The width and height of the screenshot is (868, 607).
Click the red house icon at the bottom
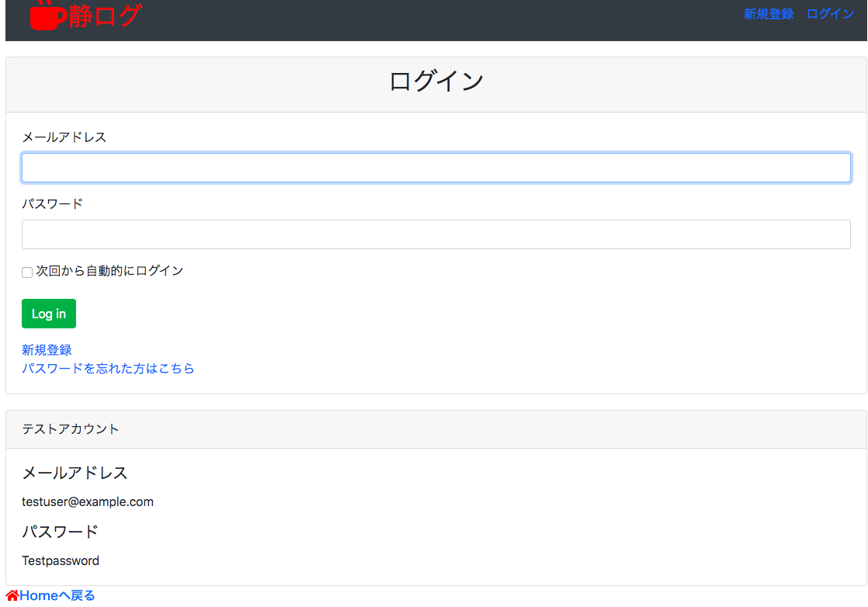[12, 596]
